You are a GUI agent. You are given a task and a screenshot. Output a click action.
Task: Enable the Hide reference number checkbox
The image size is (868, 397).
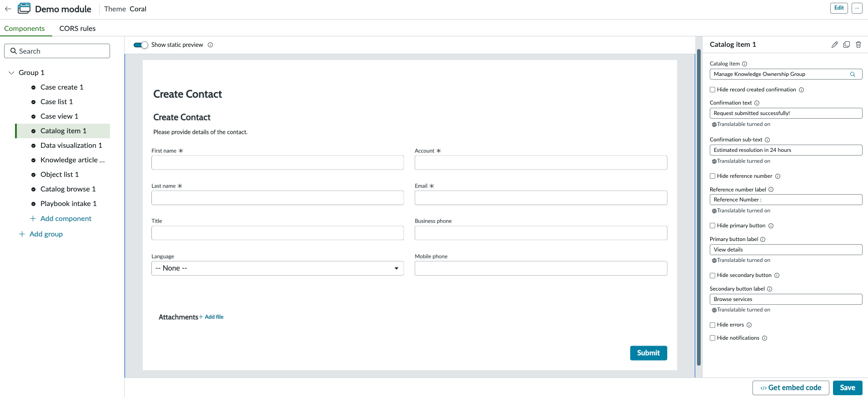(x=712, y=176)
